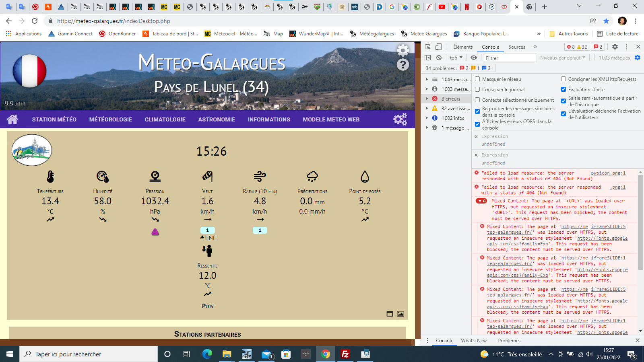
Task: Toggle DevTools device toolbar icon
Action: point(438,47)
